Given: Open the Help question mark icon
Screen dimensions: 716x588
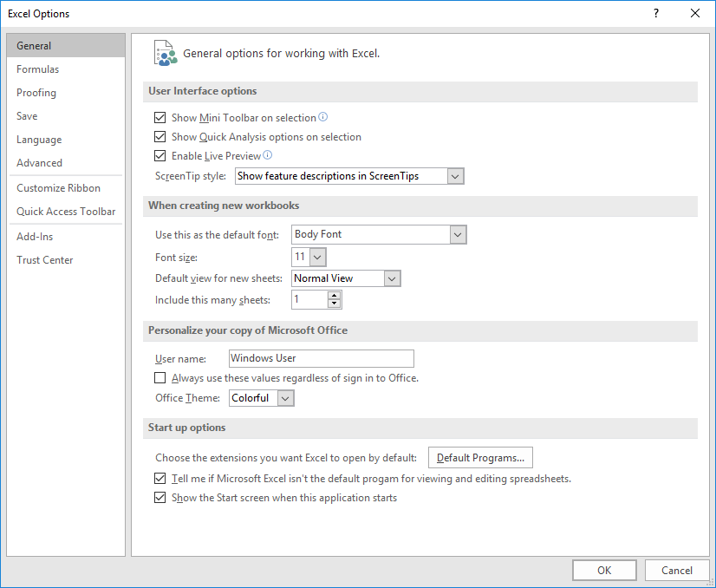Looking at the screenshot, I should [x=655, y=13].
